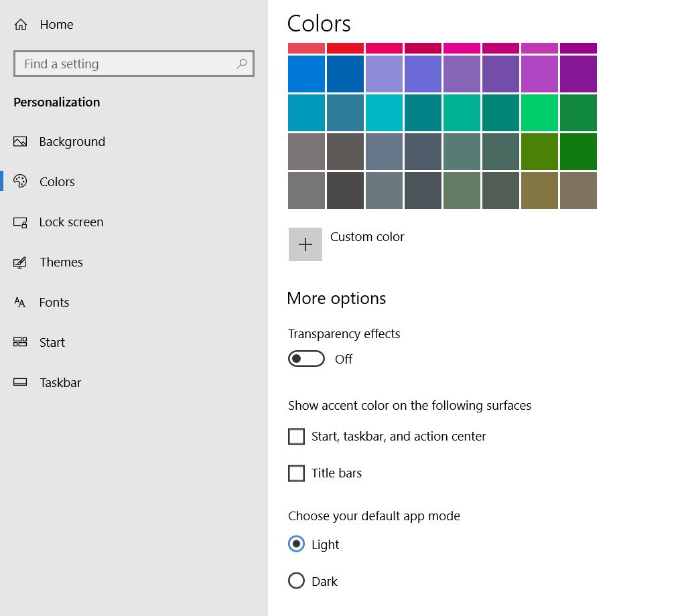
Task: Click the Start tiles icon
Action: (20, 342)
